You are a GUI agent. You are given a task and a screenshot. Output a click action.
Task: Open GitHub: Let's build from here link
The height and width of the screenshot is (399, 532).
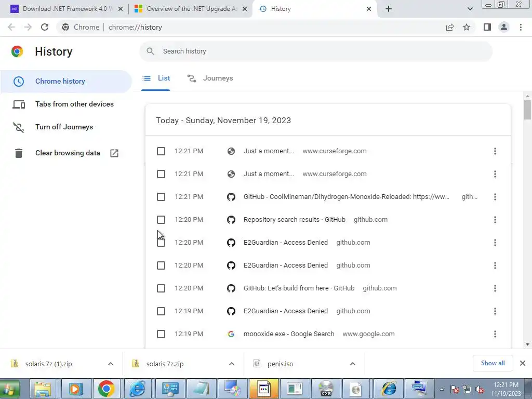(299, 288)
